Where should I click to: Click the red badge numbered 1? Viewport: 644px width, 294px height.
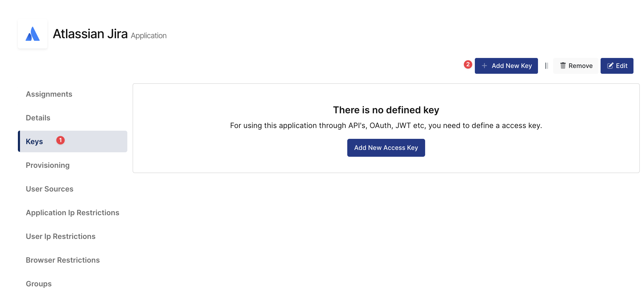pyautogui.click(x=61, y=140)
